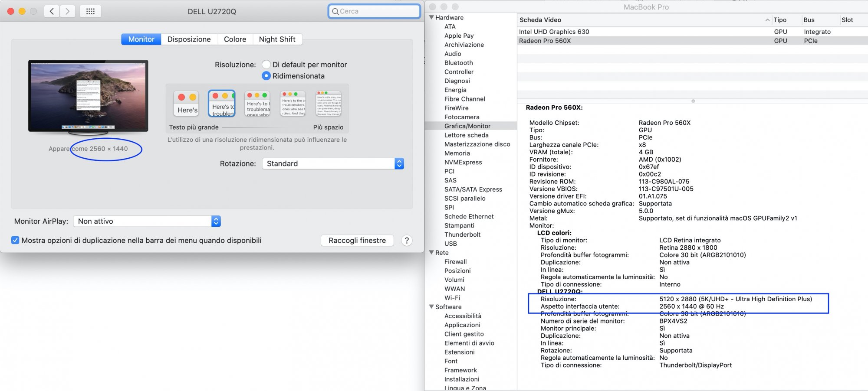
Task: Collapse the Software tree section
Action: 431,307
